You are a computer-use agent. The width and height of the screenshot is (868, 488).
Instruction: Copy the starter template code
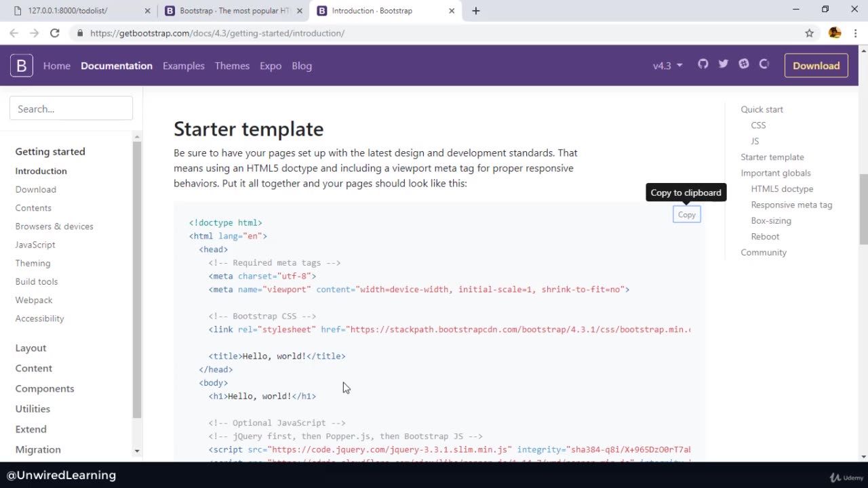[x=687, y=214]
